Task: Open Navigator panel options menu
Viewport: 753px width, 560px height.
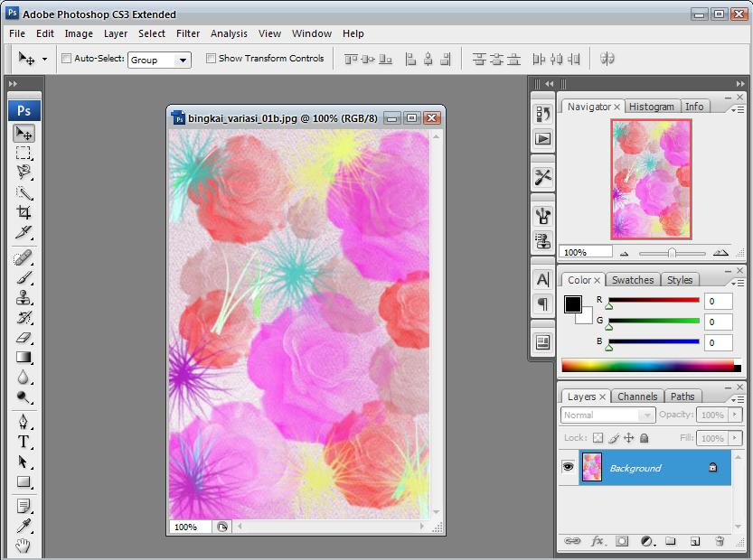Action: tap(739, 110)
